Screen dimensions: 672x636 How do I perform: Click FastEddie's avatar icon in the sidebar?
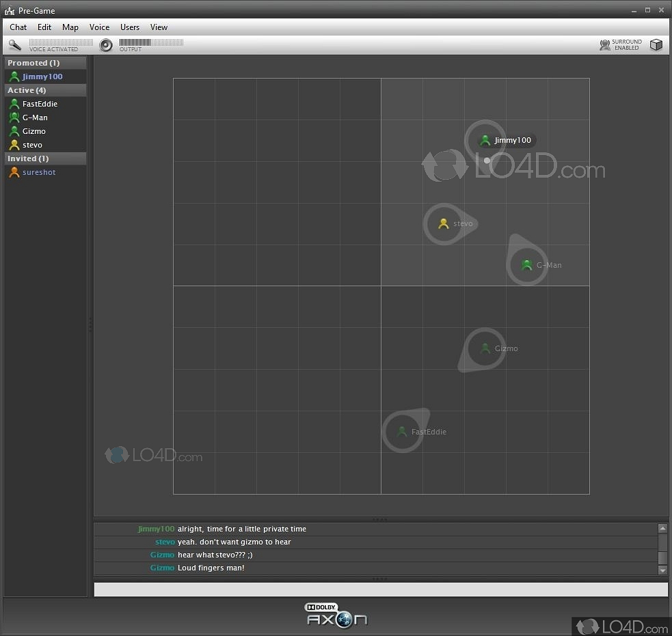coord(14,104)
